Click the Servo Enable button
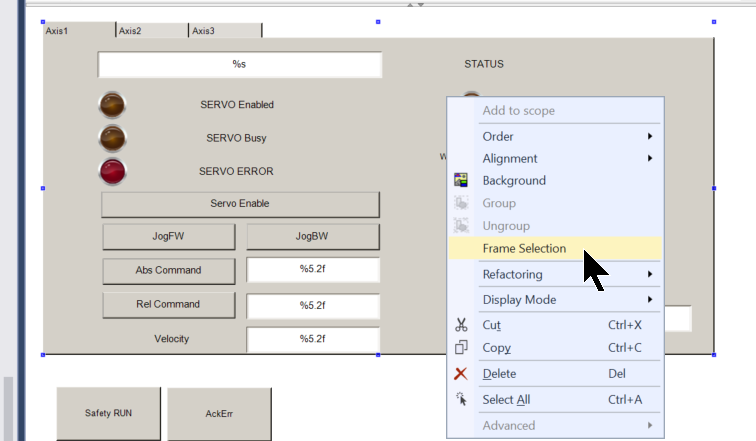 240,204
